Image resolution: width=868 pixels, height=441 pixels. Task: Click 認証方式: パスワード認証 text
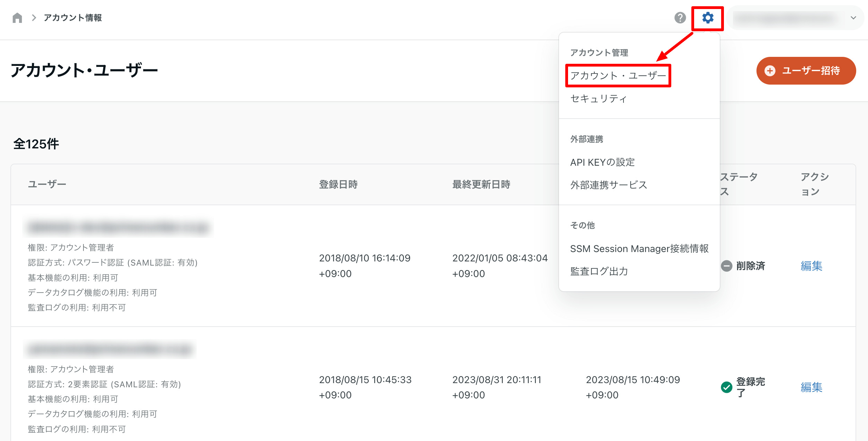point(113,263)
